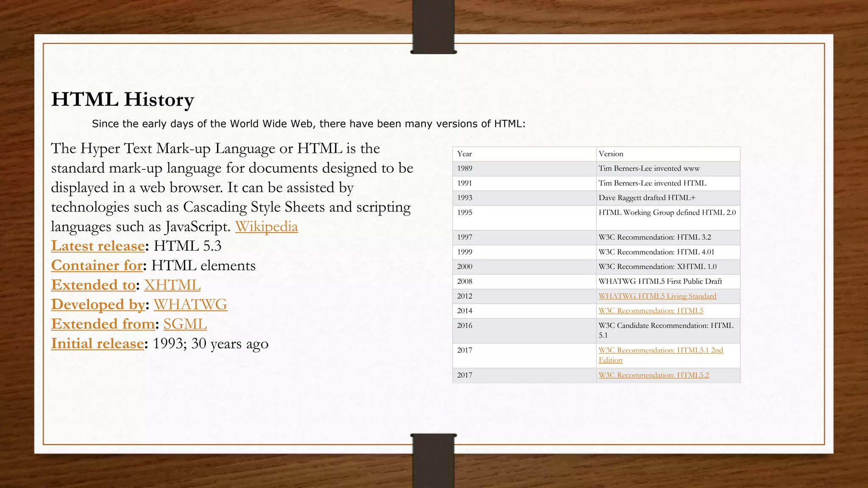Open the Container for link
Screen dimensions: 868x488
click(97, 266)
